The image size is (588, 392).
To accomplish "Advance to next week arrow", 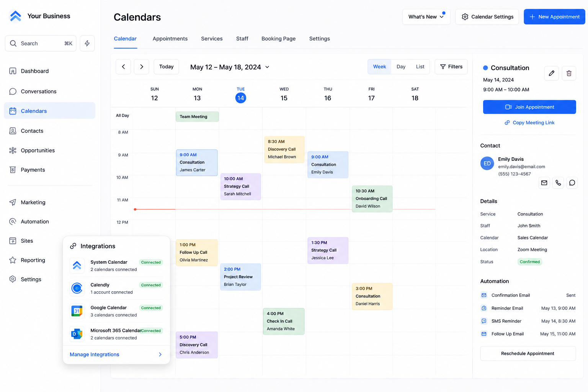I will coord(142,67).
